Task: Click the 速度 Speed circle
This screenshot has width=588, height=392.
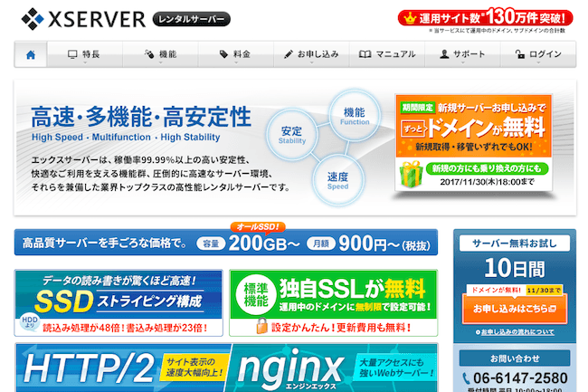Action: [x=338, y=180]
